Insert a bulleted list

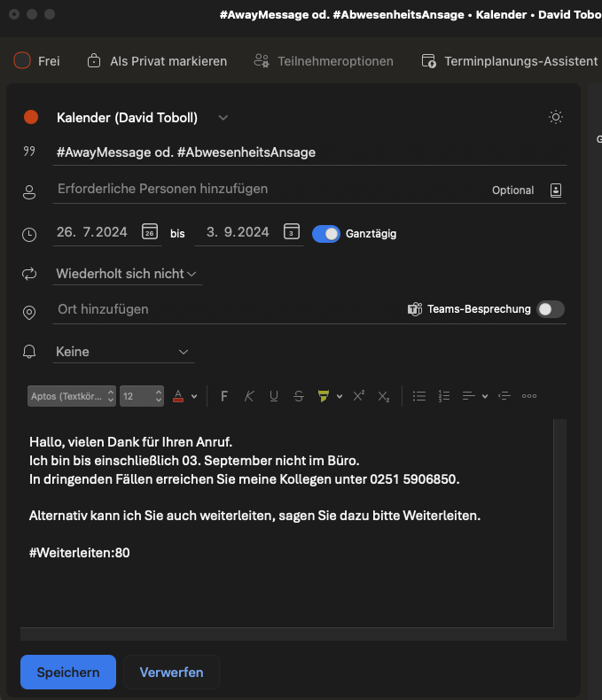(x=420, y=396)
